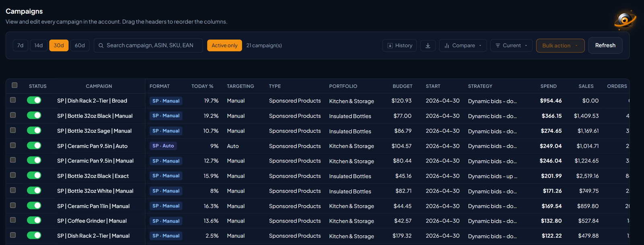Click the 21 campaign(s) count label

pyautogui.click(x=264, y=45)
